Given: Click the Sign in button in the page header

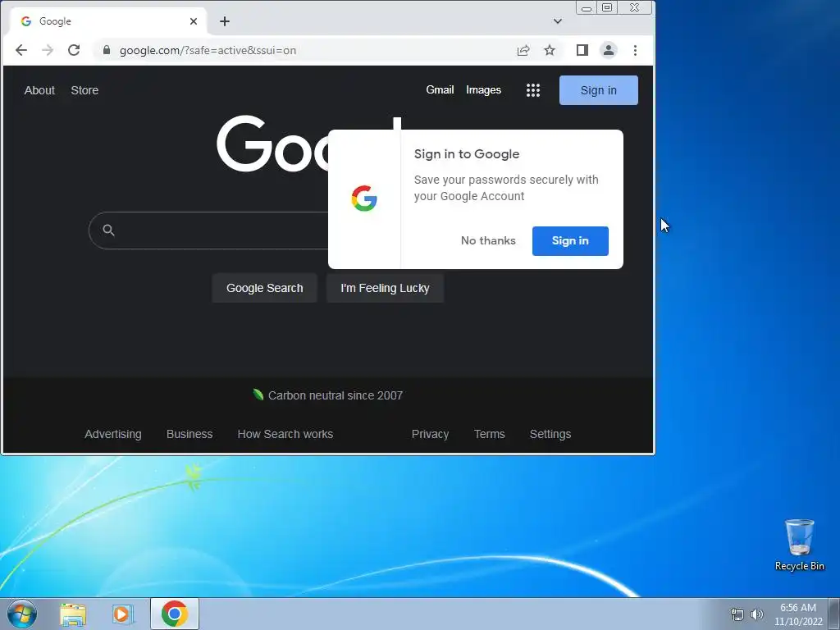Looking at the screenshot, I should pyautogui.click(x=598, y=90).
